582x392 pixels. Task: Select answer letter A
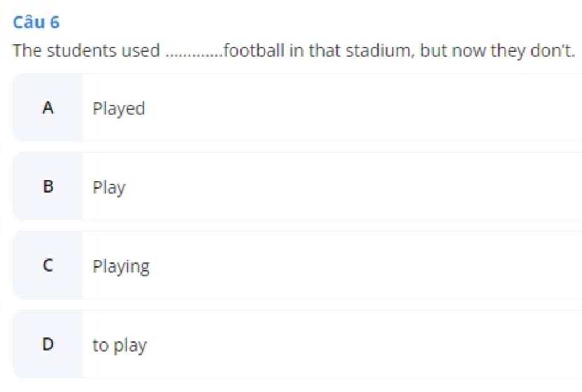tap(48, 108)
